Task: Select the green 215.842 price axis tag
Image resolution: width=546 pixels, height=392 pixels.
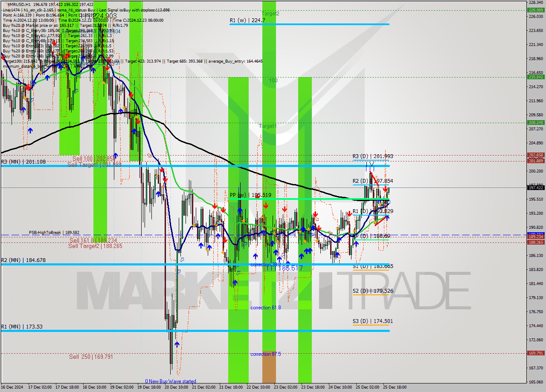Action: pyautogui.click(x=536, y=77)
